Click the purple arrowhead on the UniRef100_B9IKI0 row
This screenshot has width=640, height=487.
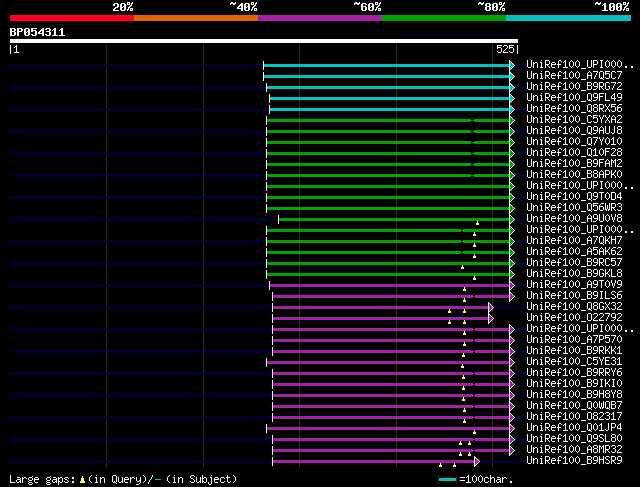tap(512, 385)
